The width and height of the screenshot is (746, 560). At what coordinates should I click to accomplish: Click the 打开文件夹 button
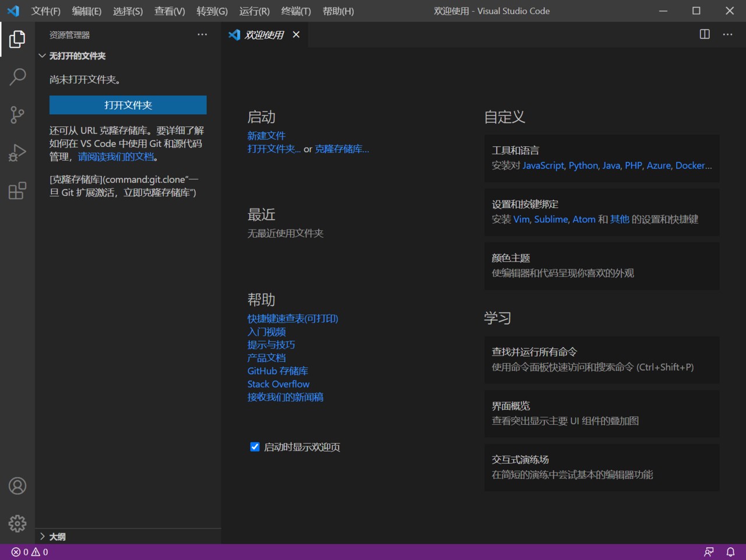tap(128, 105)
